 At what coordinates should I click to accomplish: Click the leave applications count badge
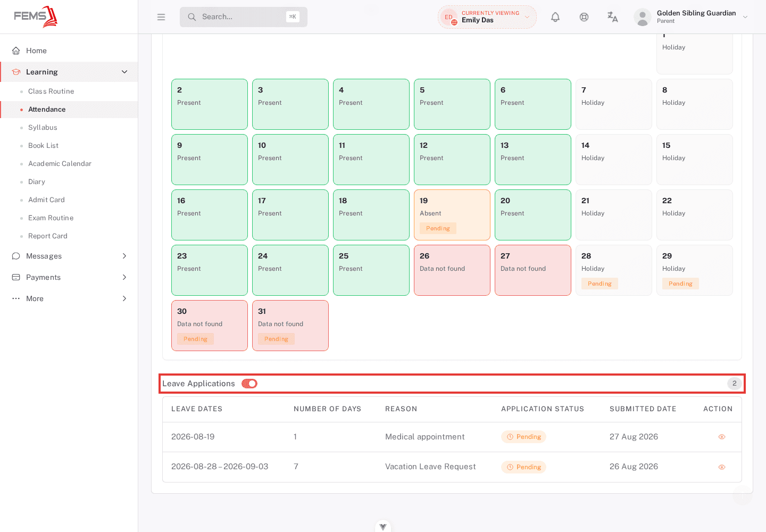735,384
